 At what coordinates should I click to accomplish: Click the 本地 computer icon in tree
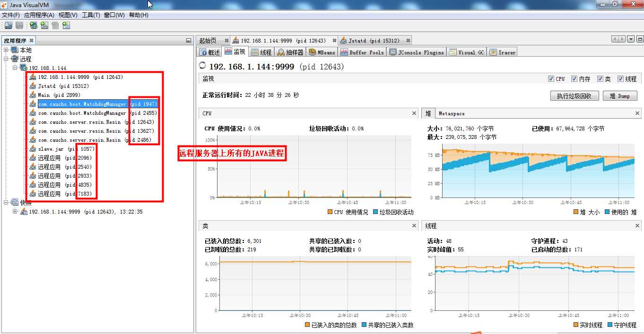click(x=15, y=50)
